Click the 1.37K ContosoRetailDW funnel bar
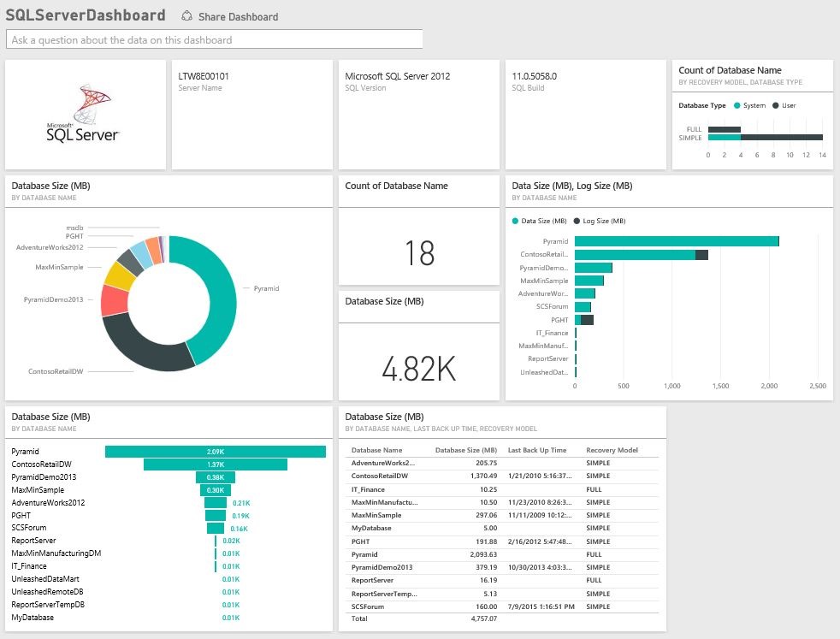Screen dimensions: 840x639 pyautogui.click(x=215, y=464)
